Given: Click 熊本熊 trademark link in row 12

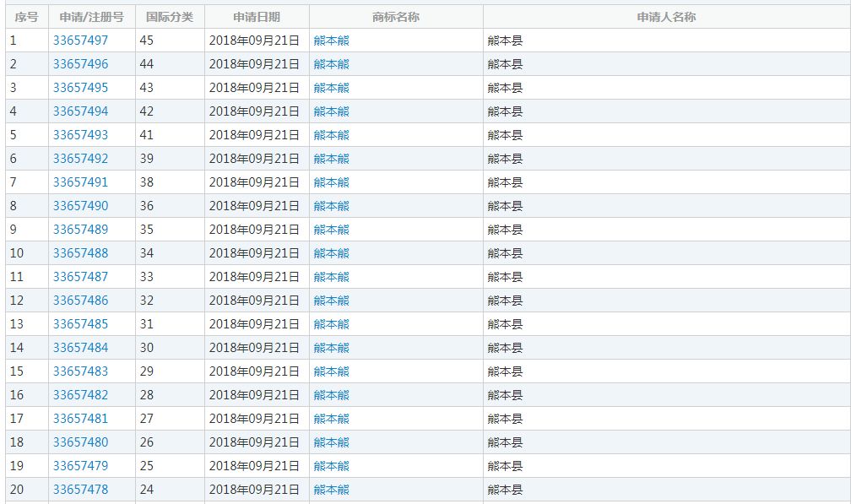Looking at the screenshot, I should pos(332,301).
